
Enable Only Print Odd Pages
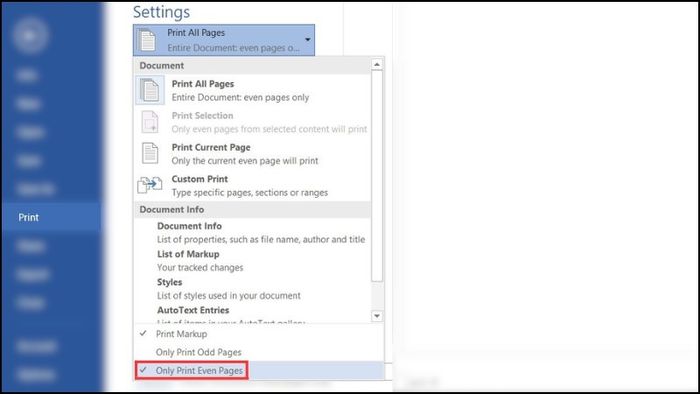[x=259, y=352]
